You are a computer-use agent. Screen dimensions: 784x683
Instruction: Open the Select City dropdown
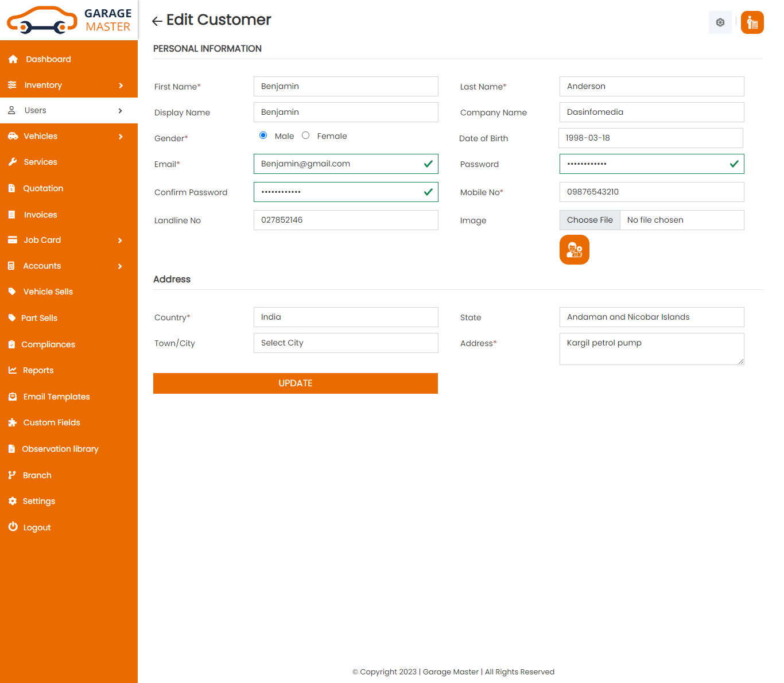[346, 343]
